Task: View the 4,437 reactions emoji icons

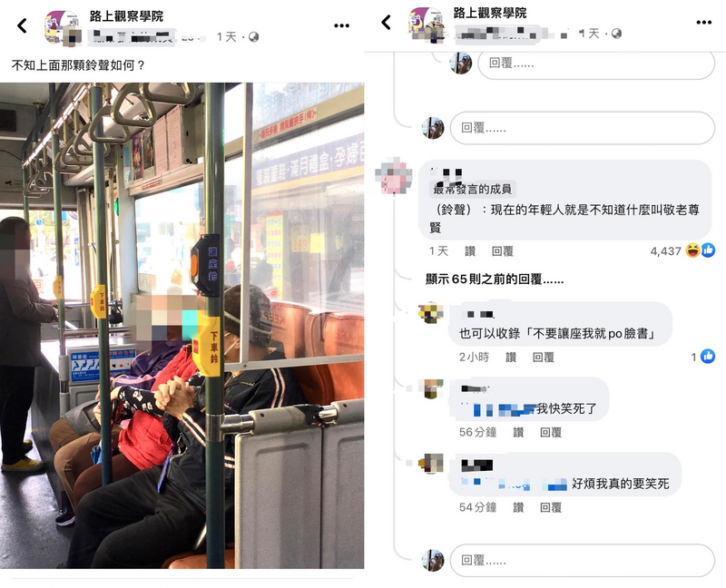Action: [x=700, y=250]
